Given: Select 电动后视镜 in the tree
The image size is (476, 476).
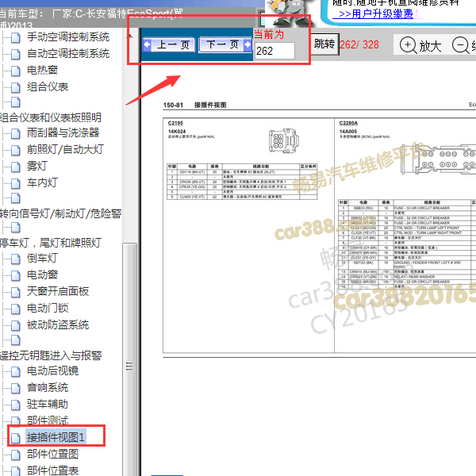Looking at the screenshot, I should pos(52,370).
